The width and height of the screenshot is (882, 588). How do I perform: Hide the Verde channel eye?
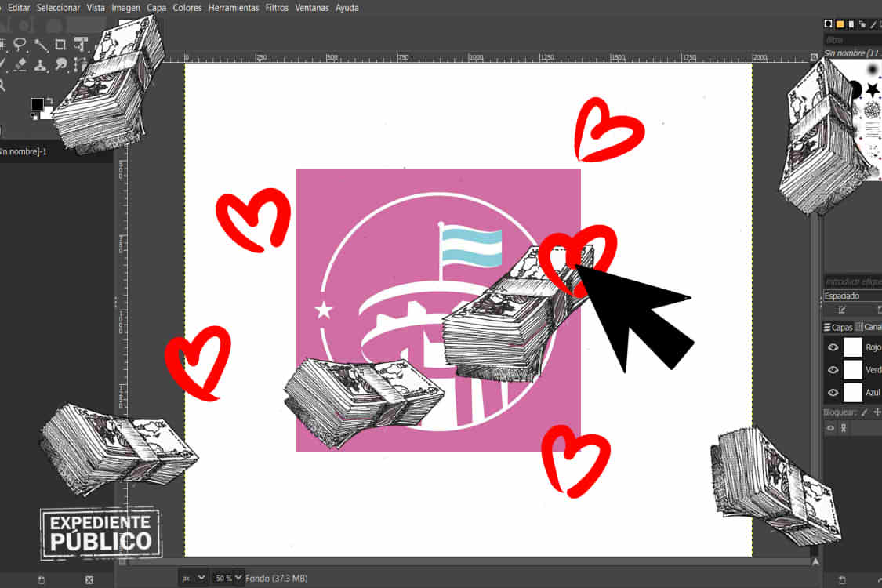click(x=833, y=370)
